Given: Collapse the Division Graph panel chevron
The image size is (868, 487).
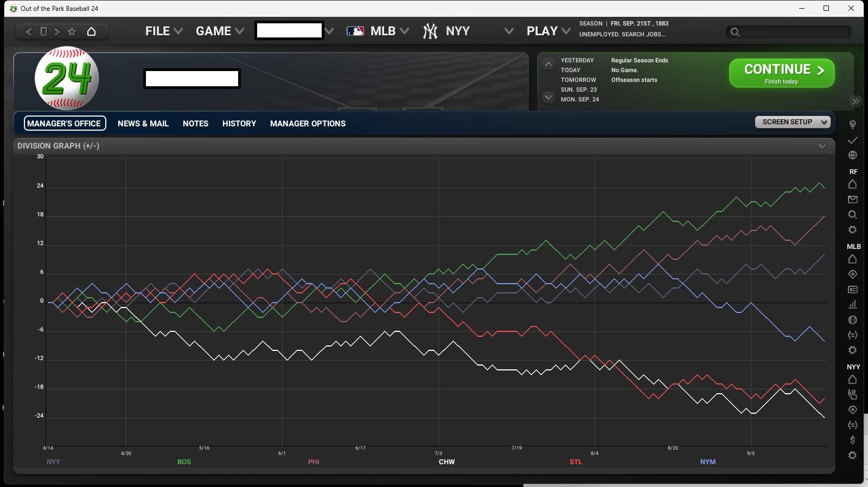Looking at the screenshot, I should click(822, 146).
